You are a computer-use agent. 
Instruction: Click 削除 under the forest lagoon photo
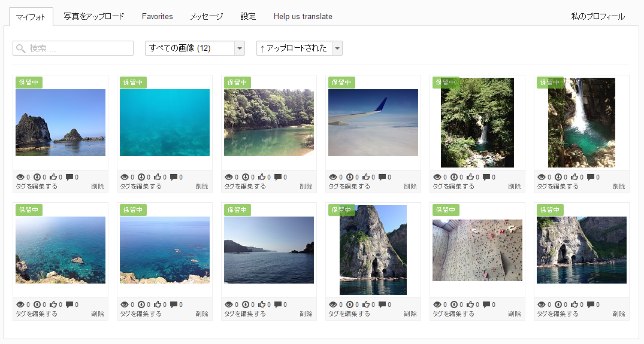point(306,187)
